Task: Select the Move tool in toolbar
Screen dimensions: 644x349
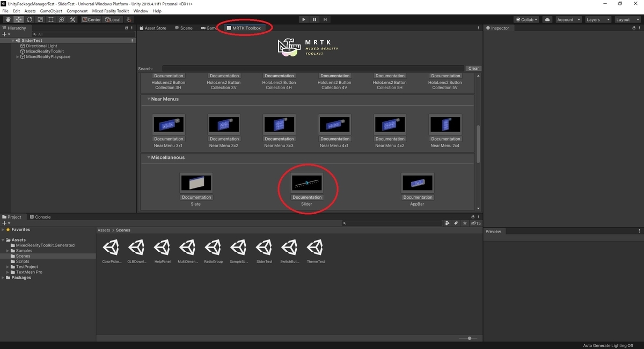Action: coord(18,19)
